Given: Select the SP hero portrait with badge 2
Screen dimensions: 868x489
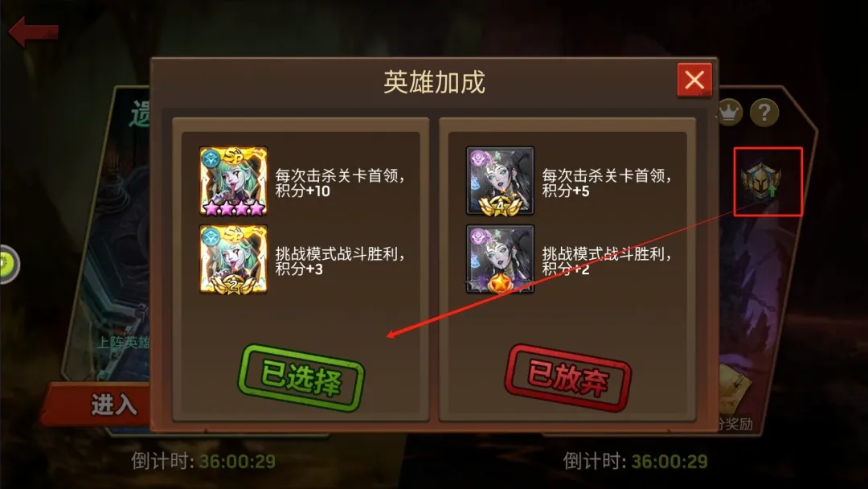Looking at the screenshot, I should 233,259.
